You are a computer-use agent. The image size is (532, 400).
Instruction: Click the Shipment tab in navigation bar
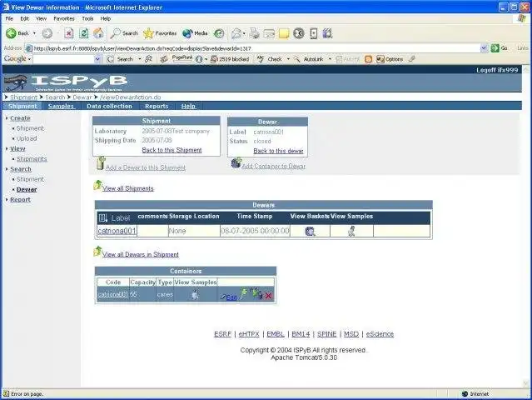[22, 107]
